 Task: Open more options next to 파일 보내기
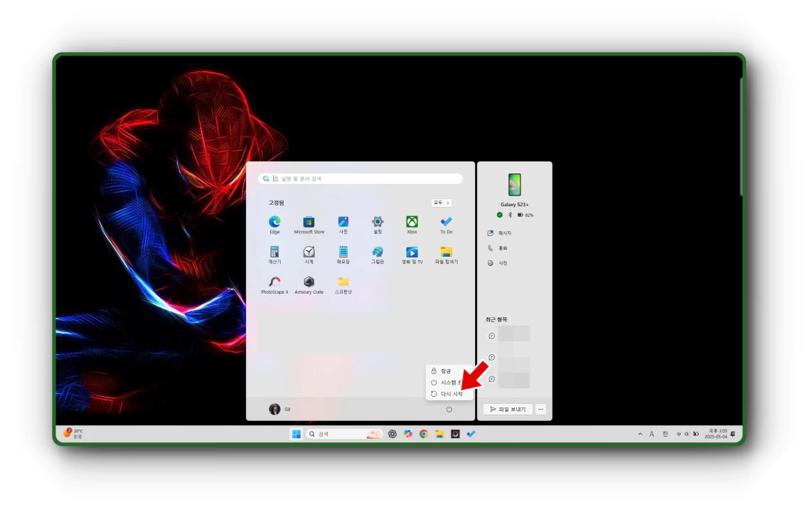540,410
